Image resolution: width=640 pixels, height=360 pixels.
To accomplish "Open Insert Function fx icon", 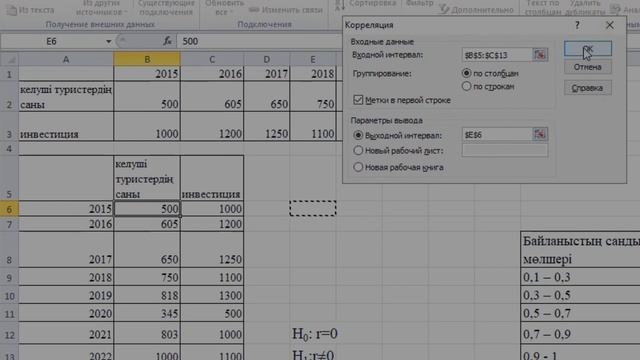I will (x=167, y=41).
